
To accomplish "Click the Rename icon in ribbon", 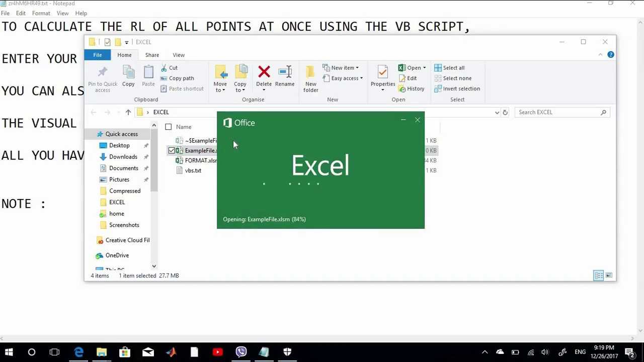I will (x=285, y=72).
